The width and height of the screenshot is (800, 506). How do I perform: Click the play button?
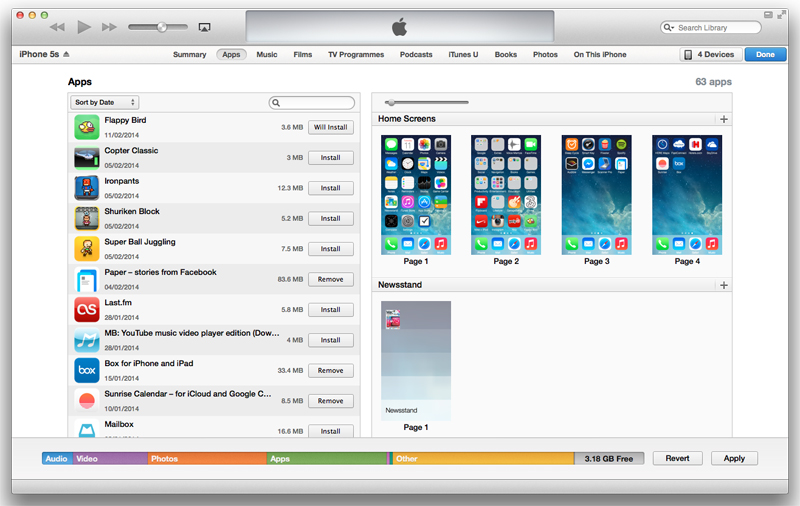point(84,27)
